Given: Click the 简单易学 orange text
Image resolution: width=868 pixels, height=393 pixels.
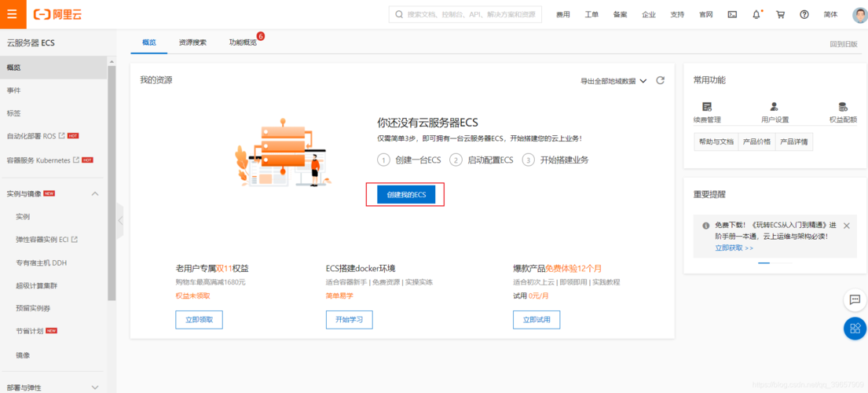Looking at the screenshot, I should pyautogui.click(x=339, y=296).
